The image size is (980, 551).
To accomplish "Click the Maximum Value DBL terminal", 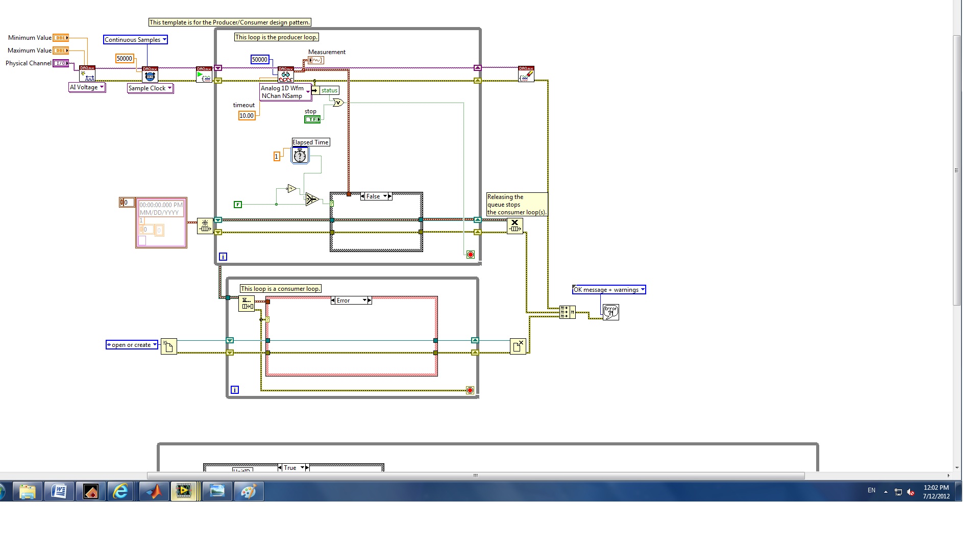I will point(61,51).
